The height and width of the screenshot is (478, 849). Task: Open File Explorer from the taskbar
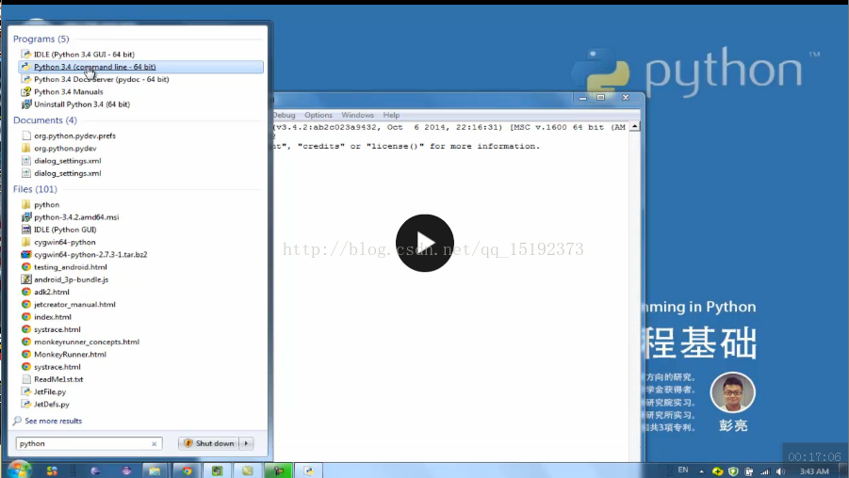click(154, 470)
